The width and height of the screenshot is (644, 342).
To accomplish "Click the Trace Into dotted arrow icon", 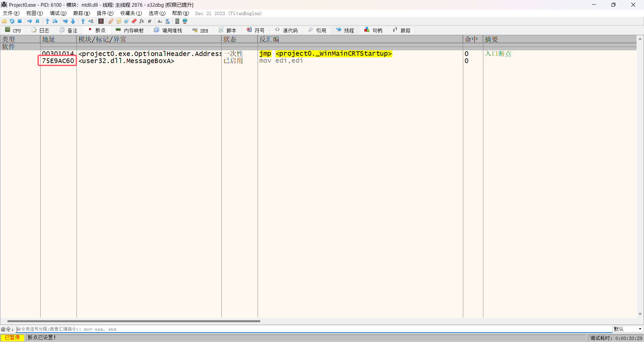I will pos(65,21).
